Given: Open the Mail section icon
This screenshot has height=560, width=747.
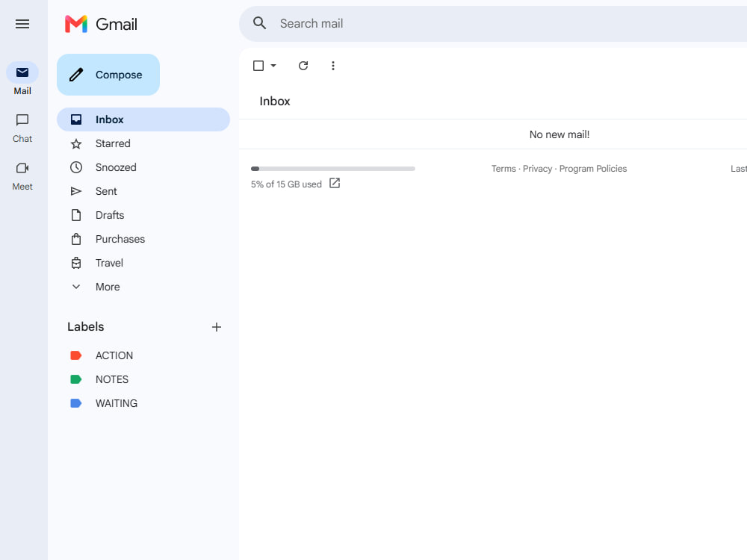Looking at the screenshot, I should pyautogui.click(x=22, y=72).
